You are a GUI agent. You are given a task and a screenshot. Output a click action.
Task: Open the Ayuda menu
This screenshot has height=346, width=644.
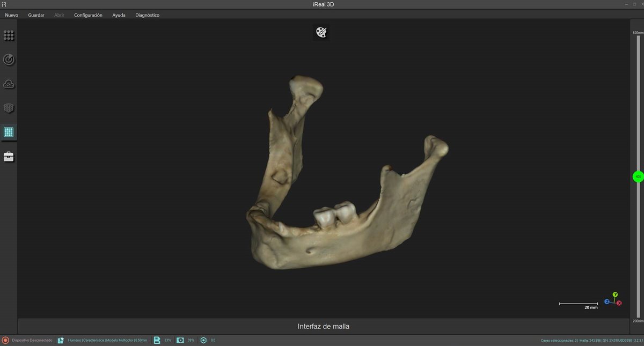pos(119,15)
